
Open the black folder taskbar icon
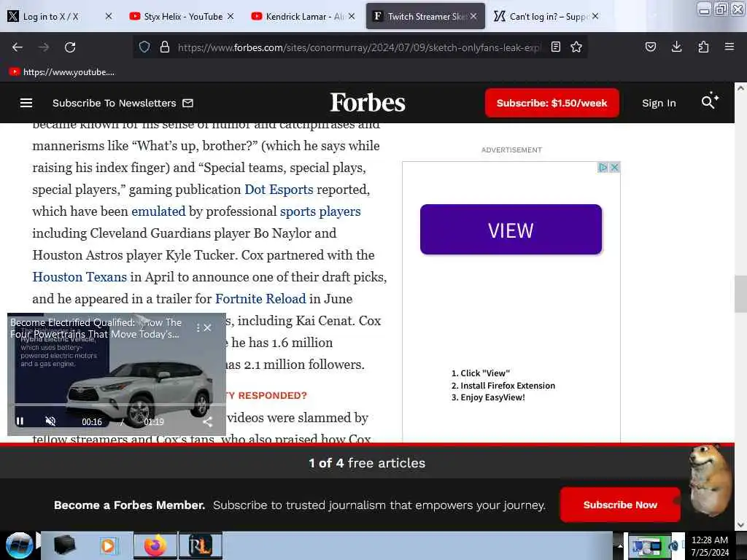(65, 545)
